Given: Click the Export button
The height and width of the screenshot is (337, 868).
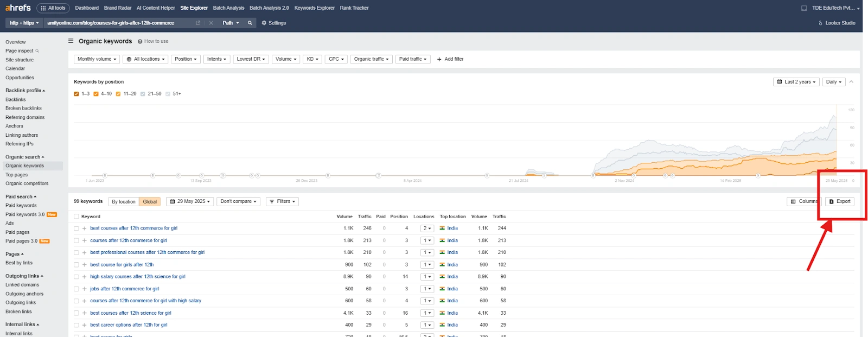Looking at the screenshot, I should pyautogui.click(x=839, y=201).
